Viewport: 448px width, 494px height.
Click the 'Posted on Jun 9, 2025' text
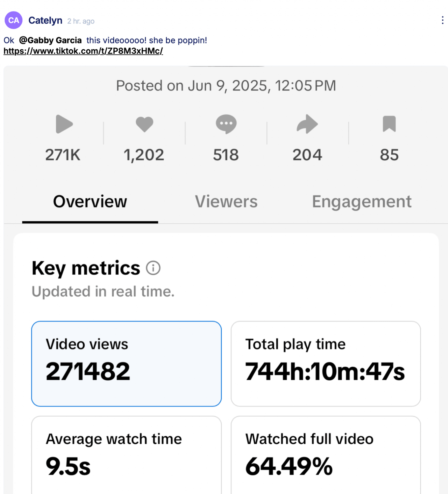click(x=226, y=86)
